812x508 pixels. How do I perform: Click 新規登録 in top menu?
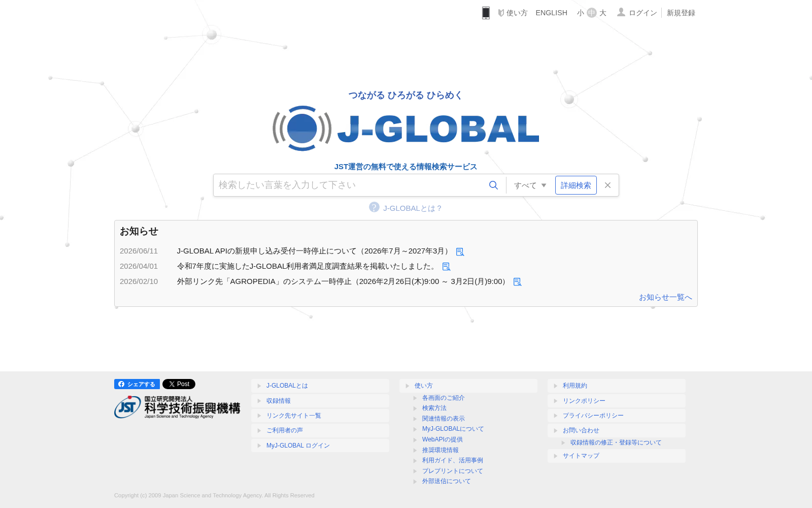(681, 13)
